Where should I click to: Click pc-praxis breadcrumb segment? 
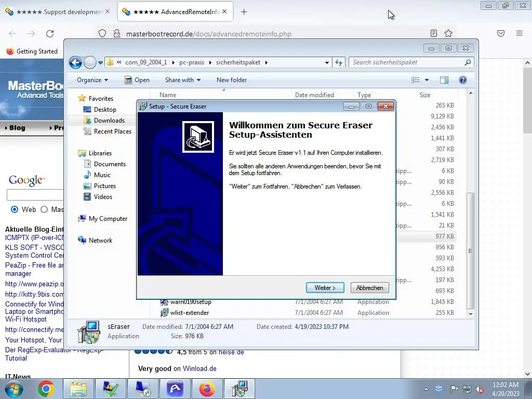click(x=192, y=62)
